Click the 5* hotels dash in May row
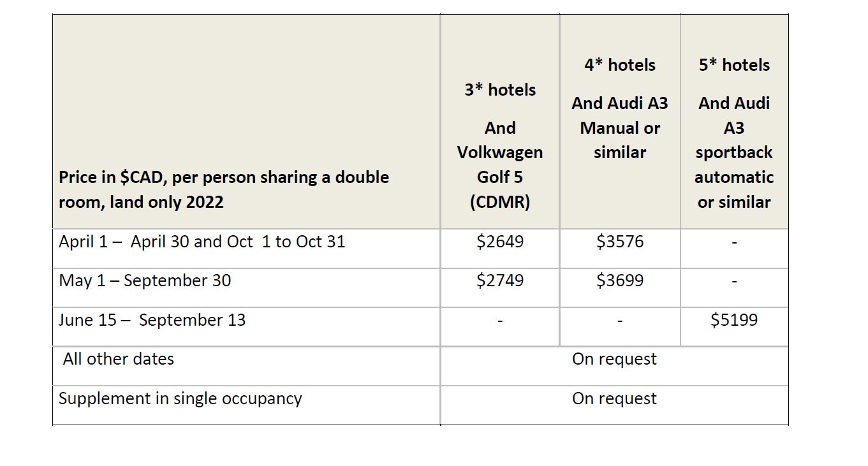This screenshot has width=868, height=466. coord(734,281)
